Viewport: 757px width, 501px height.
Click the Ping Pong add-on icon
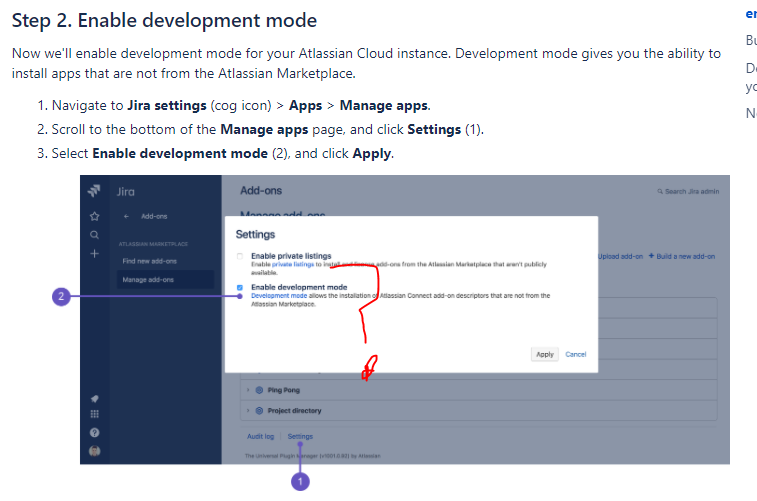[x=259, y=390]
